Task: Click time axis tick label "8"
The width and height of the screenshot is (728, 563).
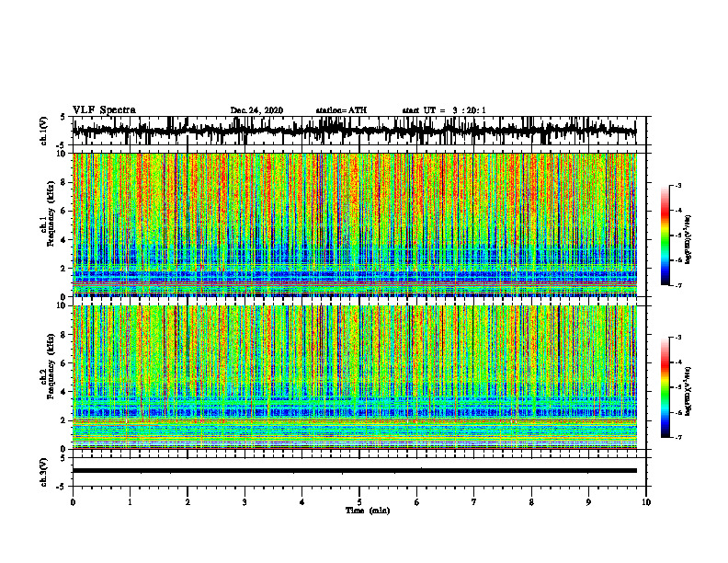Action: pos(531,502)
